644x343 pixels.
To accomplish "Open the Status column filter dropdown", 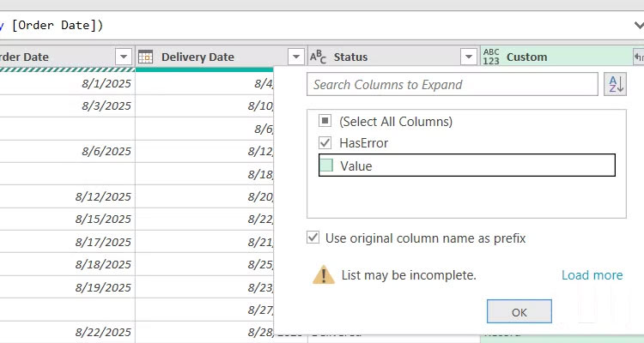I will click(x=468, y=57).
